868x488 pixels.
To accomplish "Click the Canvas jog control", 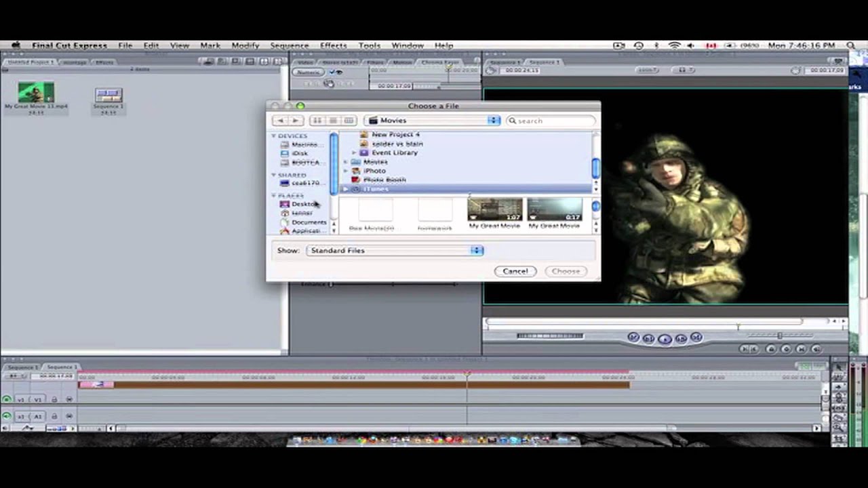I will click(x=550, y=335).
